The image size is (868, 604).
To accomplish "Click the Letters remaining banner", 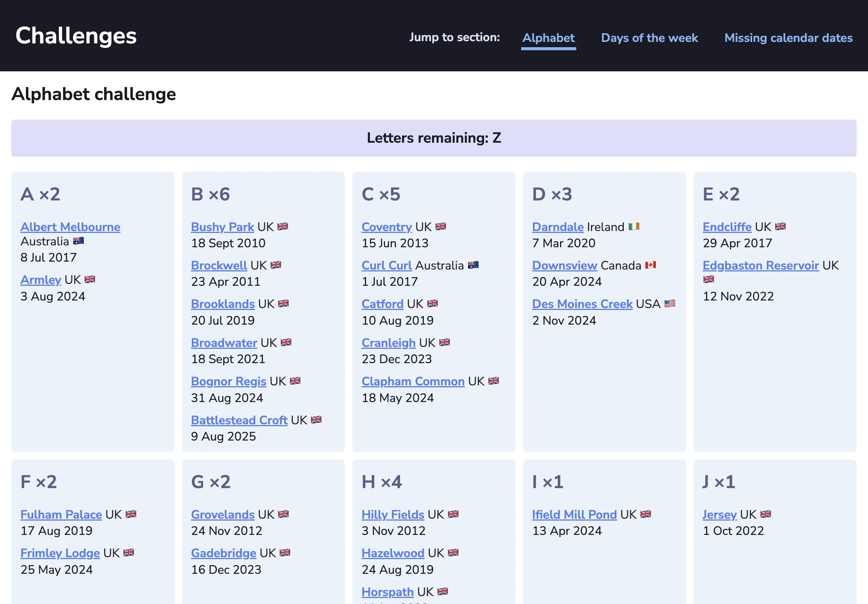I will [434, 138].
